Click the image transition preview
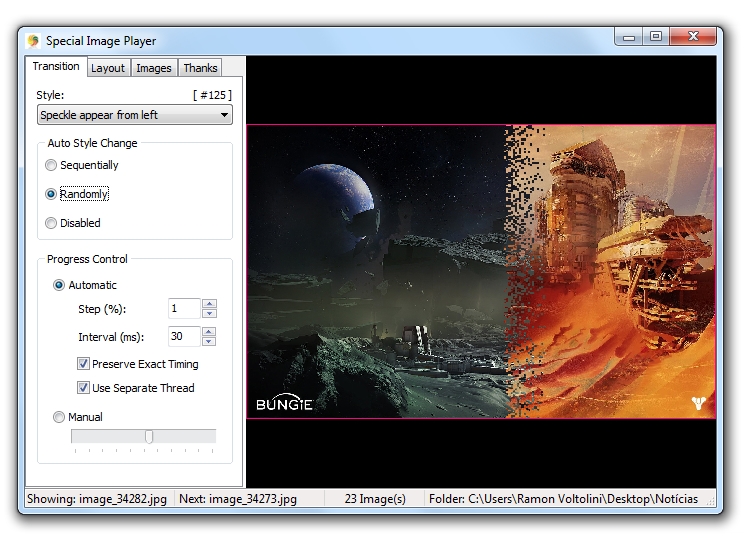This screenshot has width=744, height=542. tap(481, 271)
